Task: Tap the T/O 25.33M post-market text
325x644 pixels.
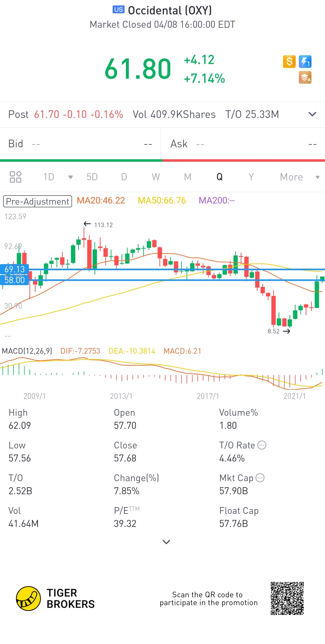Action: coord(252,114)
